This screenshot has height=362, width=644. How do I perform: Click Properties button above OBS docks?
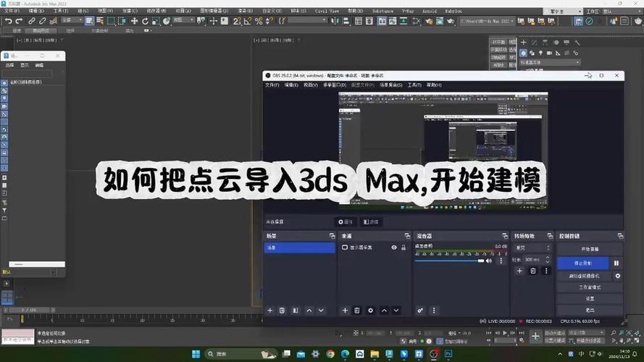346,222
